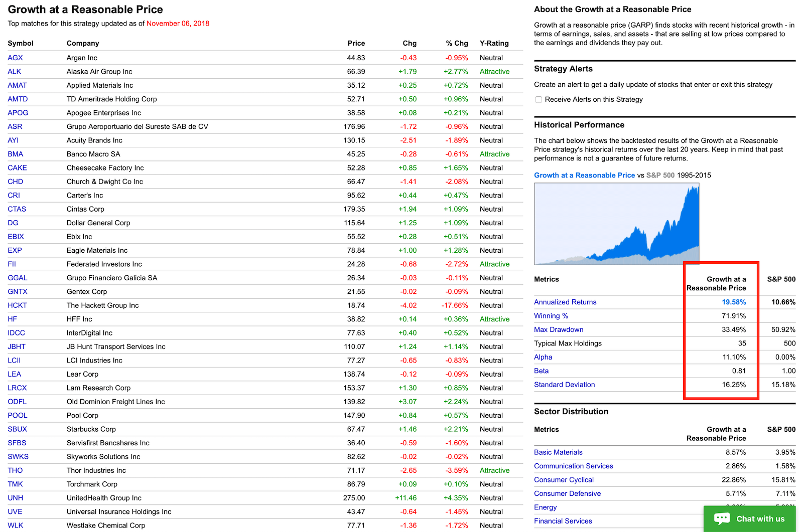Viewport: 803px width, 532px height.
Task: Select the HF ticker link
Action: (13, 319)
